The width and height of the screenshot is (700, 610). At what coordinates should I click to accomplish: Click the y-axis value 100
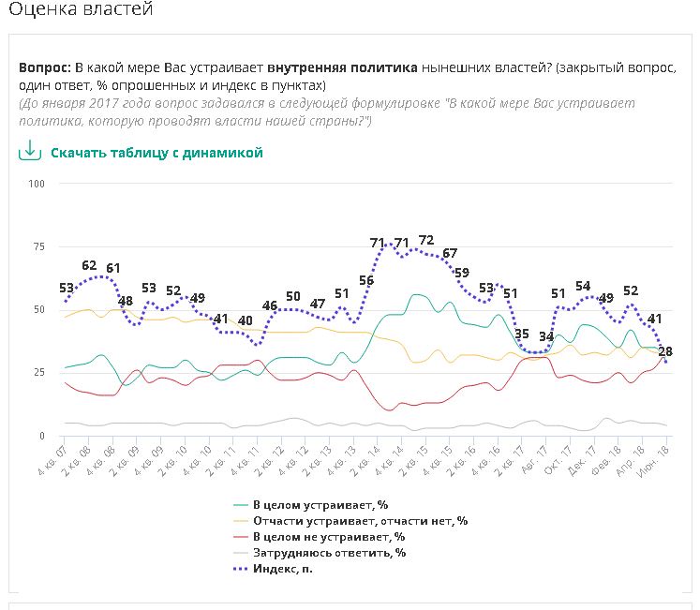coord(37,184)
